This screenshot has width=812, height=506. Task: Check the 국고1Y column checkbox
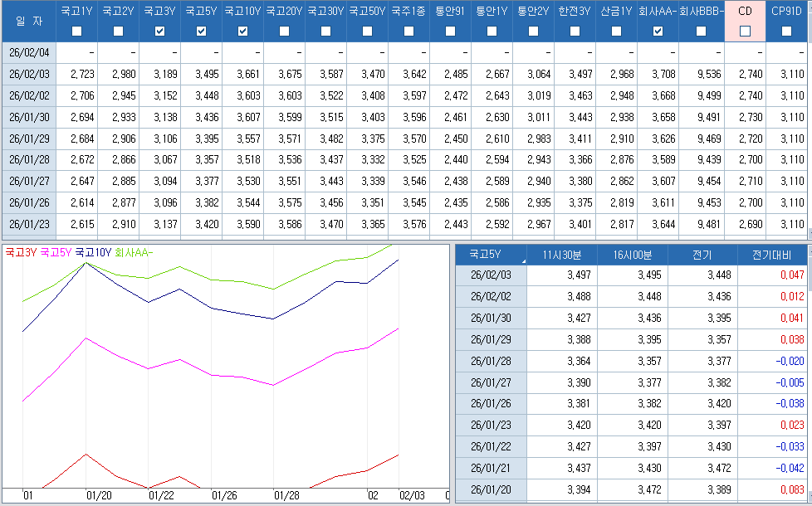[76, 32]
